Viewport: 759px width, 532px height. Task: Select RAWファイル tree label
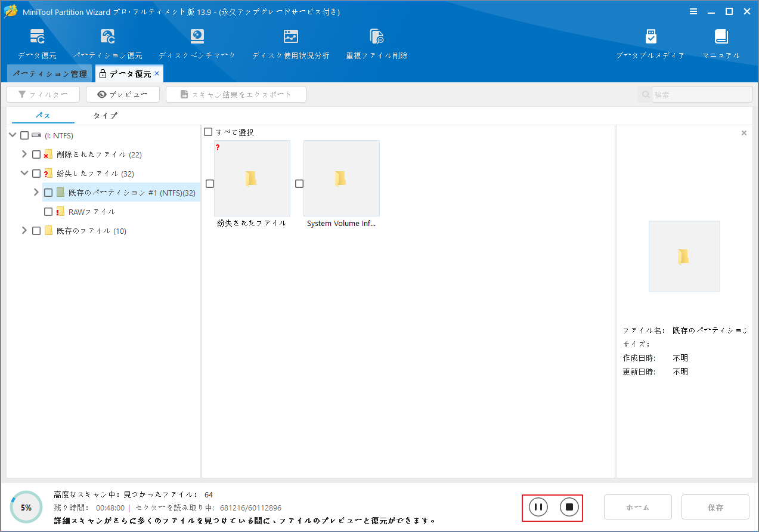click(x=92, y=212)
